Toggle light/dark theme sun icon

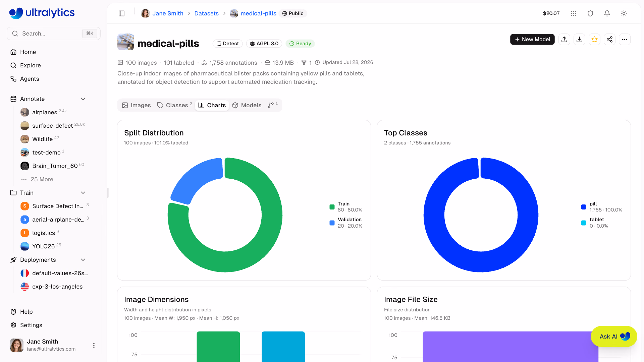coord(624,13)
